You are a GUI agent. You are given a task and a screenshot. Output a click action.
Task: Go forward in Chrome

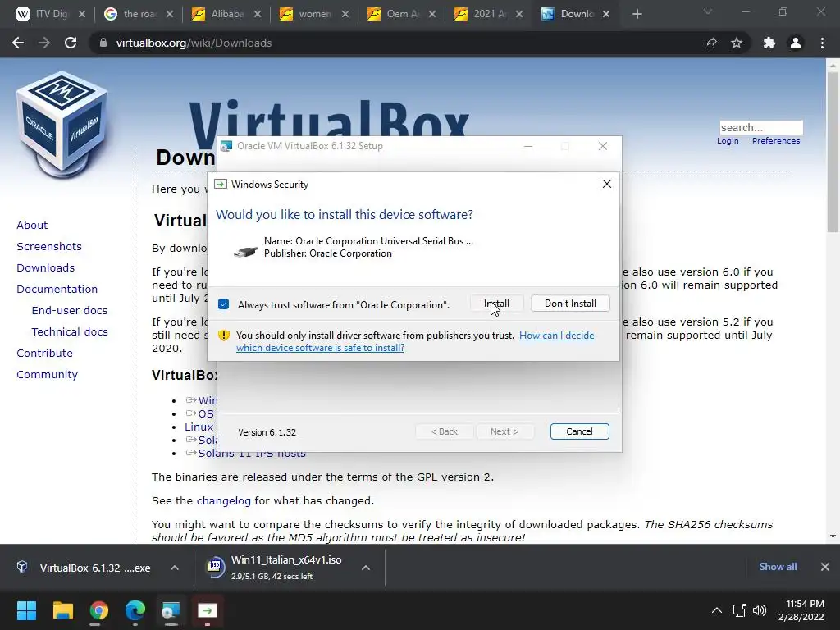coord(44,43)
